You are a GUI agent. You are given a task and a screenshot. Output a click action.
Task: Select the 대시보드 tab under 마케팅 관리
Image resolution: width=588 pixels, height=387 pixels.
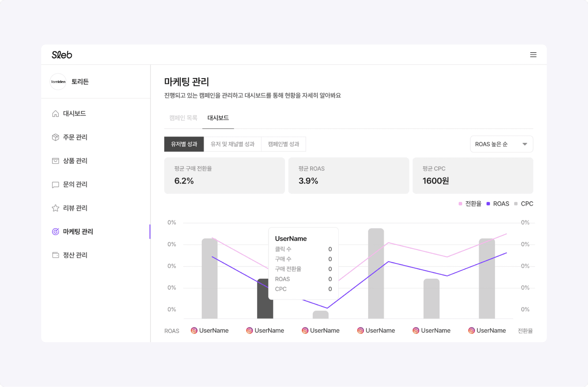pos(218,118)
